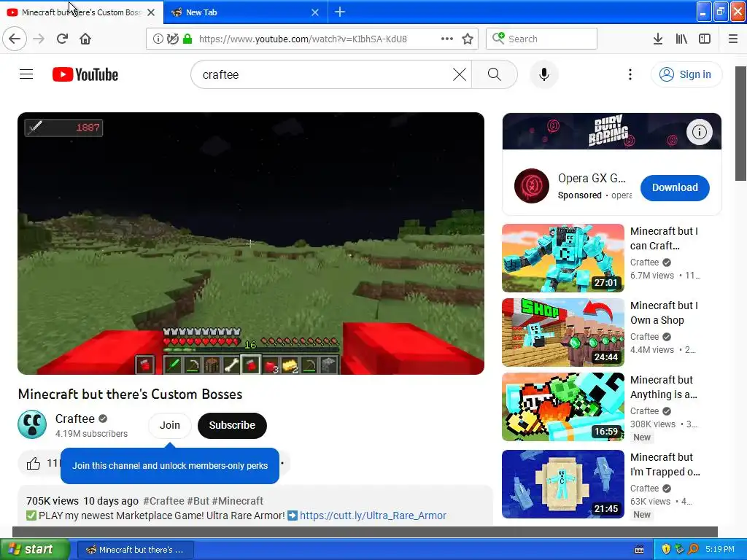Go to YouTube home via logo
The height and width of the screenshot is (560, 747).
point(85,74)
